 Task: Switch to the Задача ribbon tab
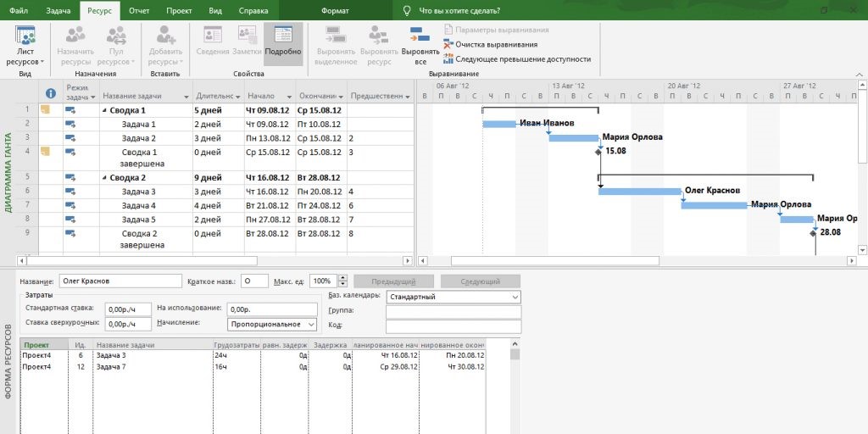pos(58,10)
